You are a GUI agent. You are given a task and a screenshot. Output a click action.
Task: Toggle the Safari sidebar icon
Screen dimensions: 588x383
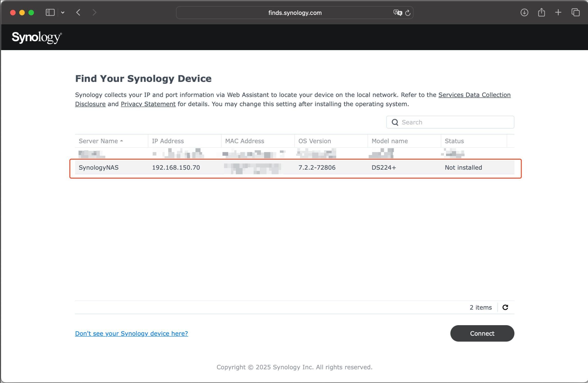pyautogui.click(x=50, y=13)
